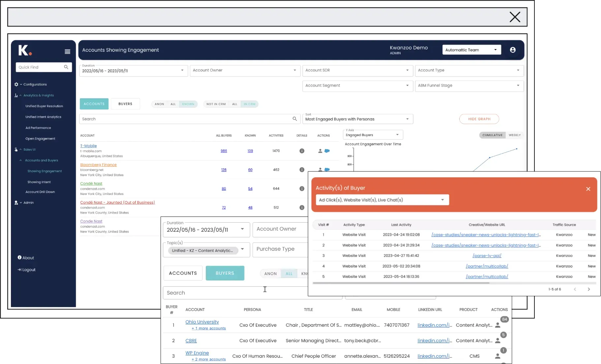This screenshot has height=364, width=601.
Task: Switch to the BUYERS tab
Action: coord(125,104)
